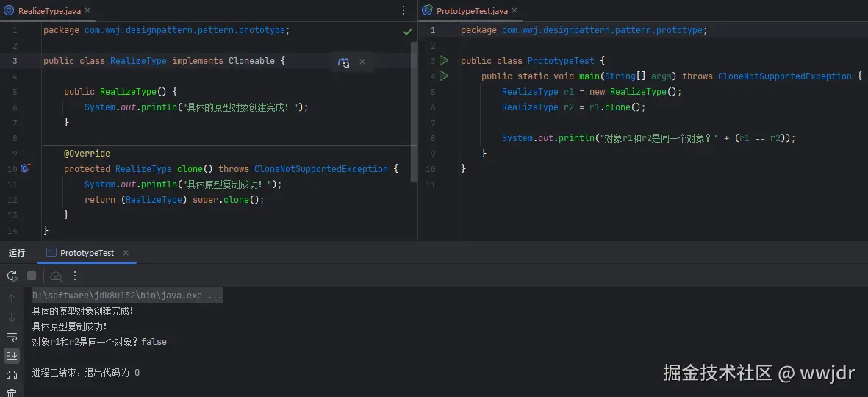The height and width of the screenshot is (397, 868).
Task: Select the PrototypeTest run configuration tab
Action: (x=87, y=252)
